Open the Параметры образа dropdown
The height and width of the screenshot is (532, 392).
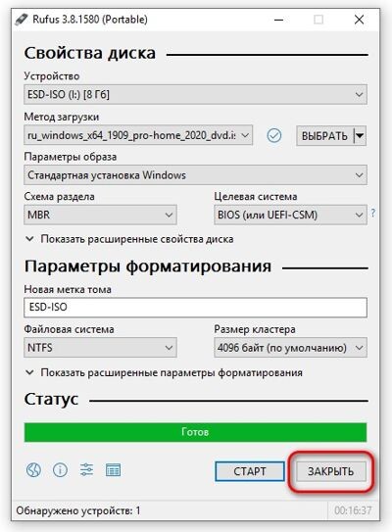tap(195, 175)
